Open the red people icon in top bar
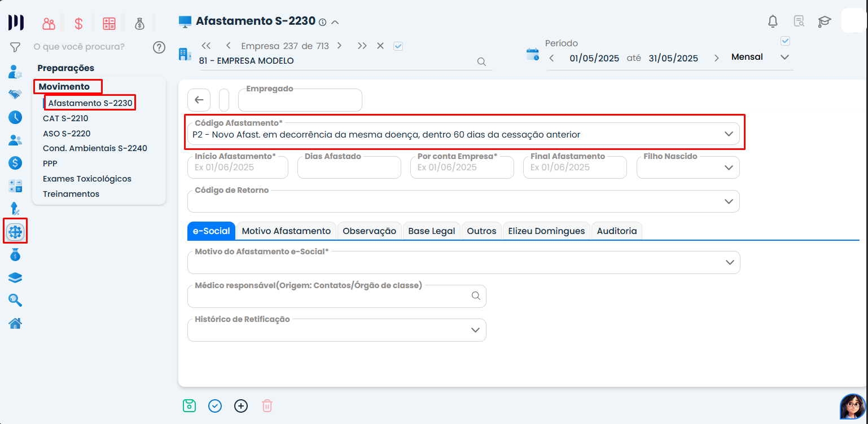This screenshot has height=424, width=868. pos(49,24)
